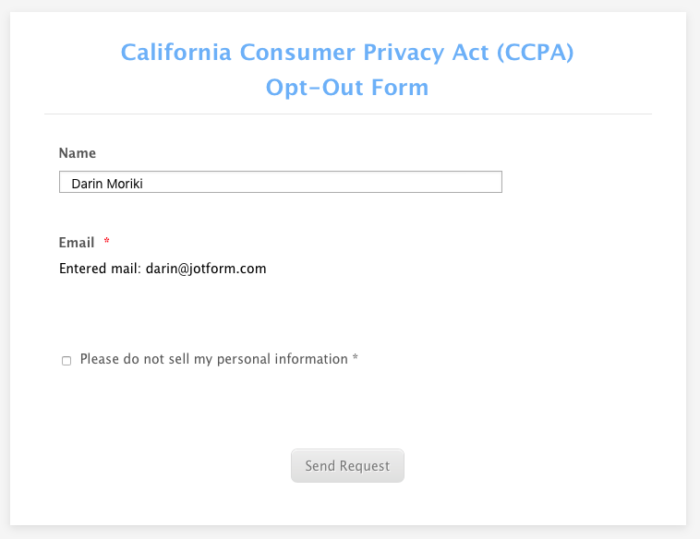Image resolution: width=700 pixels, height=539 pixels.
Task: Click the divider line under the title
Action: 347,114
